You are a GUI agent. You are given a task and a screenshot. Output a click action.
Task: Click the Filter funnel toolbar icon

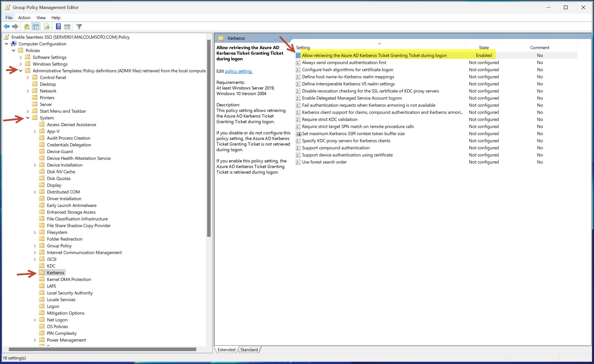tap(79, 26)
